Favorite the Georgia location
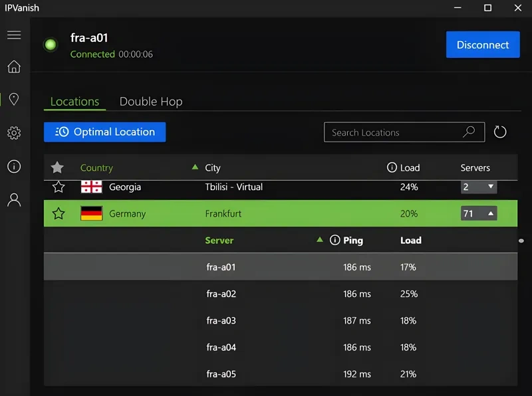Image resolution: width=532 pixels, height=396 pixels. tap(59, 187)
